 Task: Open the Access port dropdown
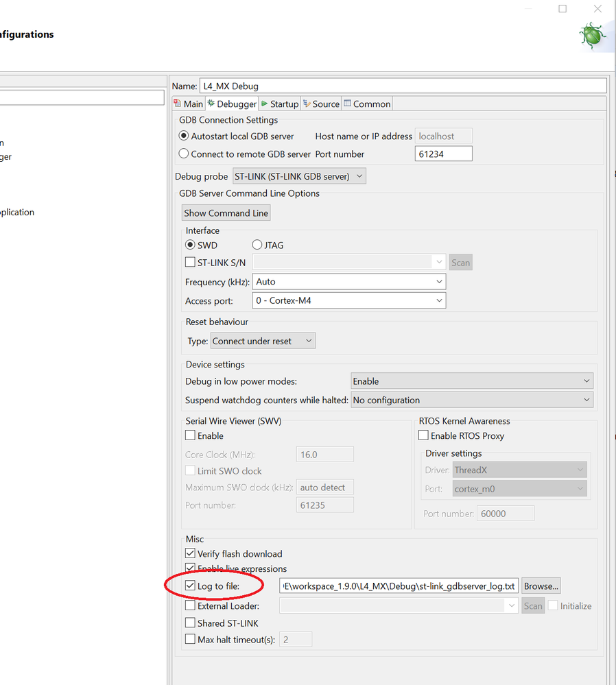[x=349, y=300]
